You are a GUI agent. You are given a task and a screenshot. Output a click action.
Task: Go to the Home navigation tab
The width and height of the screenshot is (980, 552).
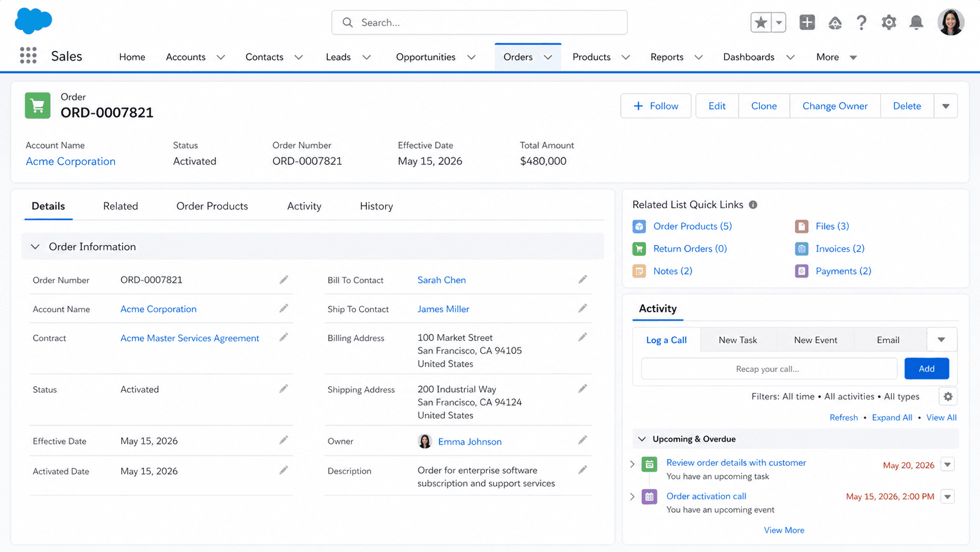(132, 57)
